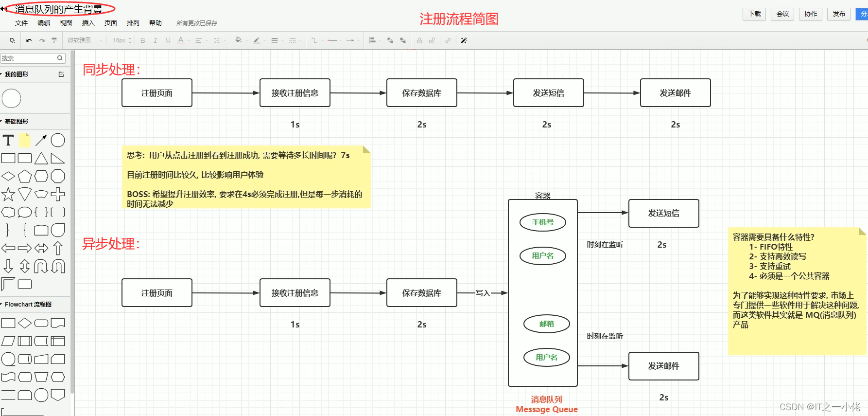Open the 帮助 menu

[x=156, y=23]
